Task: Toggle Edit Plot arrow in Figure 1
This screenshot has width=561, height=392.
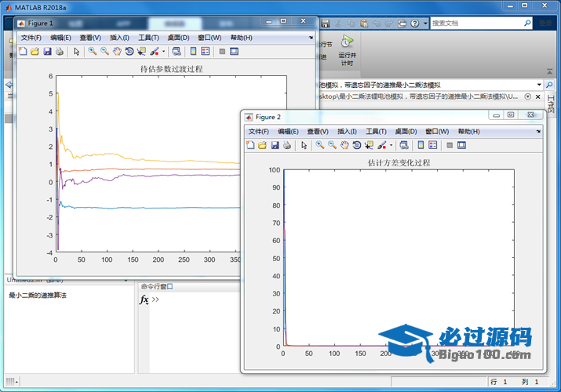Action: (x=76, y=52)
